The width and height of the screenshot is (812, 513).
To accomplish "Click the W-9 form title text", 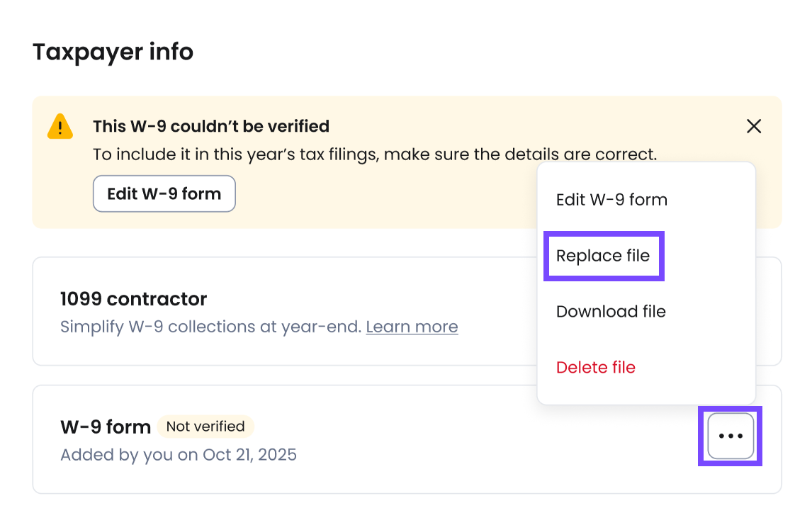I will tap(106, 427).
